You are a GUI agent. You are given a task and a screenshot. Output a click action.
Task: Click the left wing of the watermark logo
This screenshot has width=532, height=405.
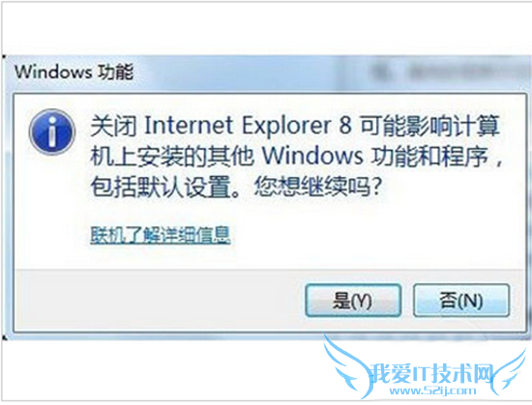(x=346, y=366)
